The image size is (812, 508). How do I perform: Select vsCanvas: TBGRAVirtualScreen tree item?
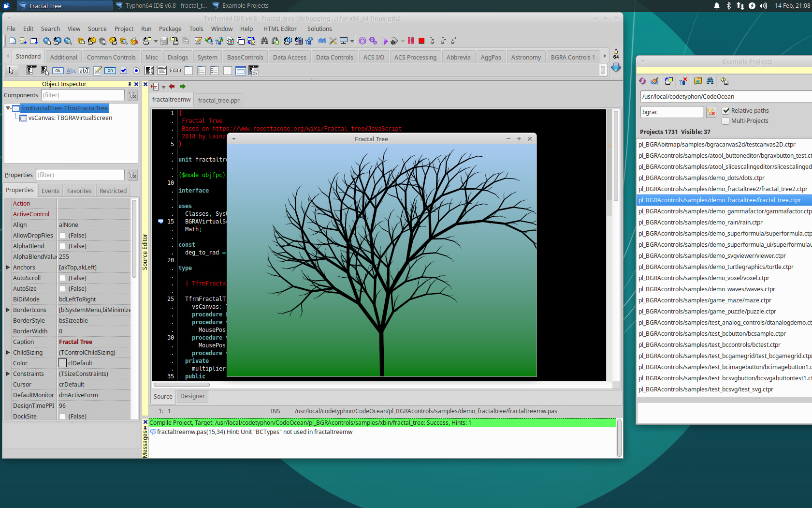[x=70, y=118]
